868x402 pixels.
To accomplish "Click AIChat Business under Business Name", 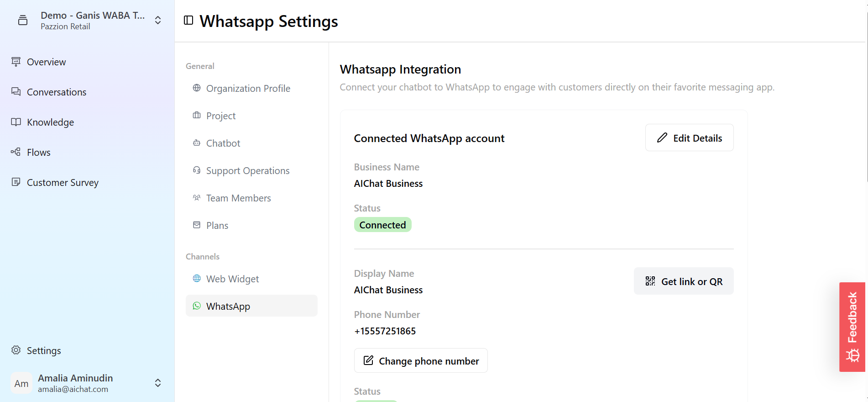I will 388,183.
